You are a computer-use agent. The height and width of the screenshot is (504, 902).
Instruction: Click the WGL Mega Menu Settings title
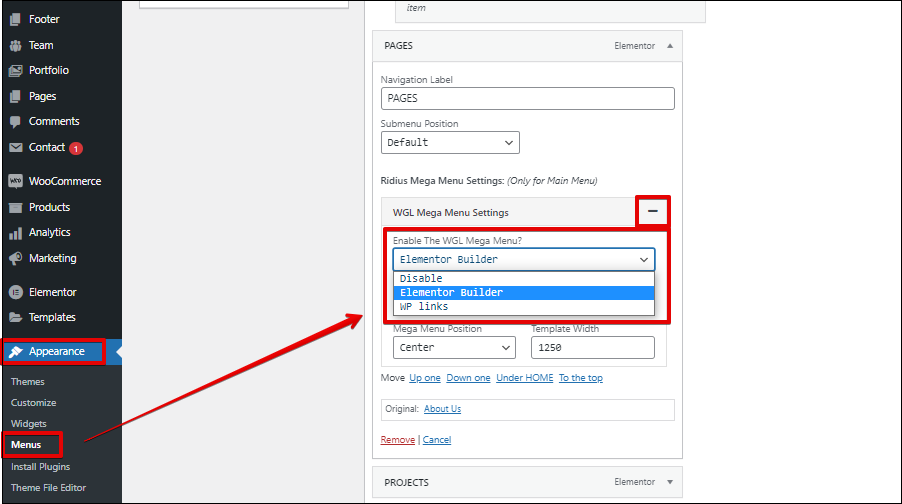coord(450,213)
